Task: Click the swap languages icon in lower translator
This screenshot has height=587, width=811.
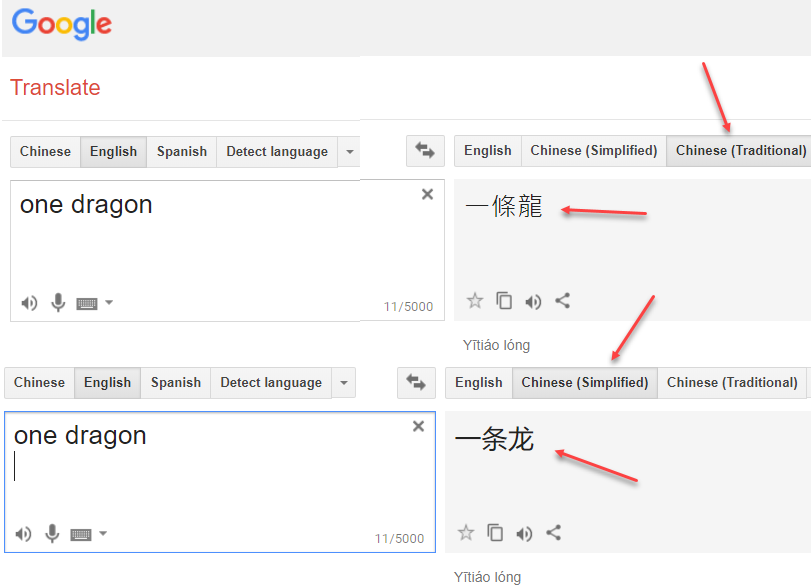Action: [x=416, y=382]
